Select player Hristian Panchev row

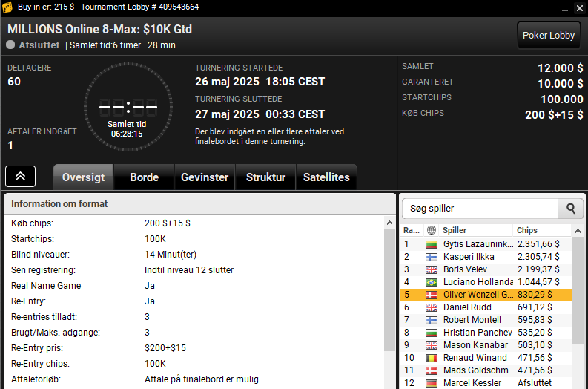coord(486,333)
